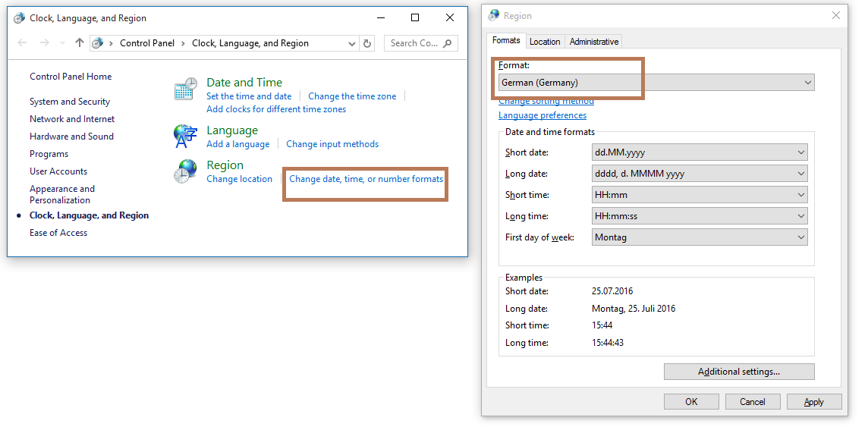The image size is (868, 427).
Task: Click the Language preferences link
Action: click(x=542, y=115)
